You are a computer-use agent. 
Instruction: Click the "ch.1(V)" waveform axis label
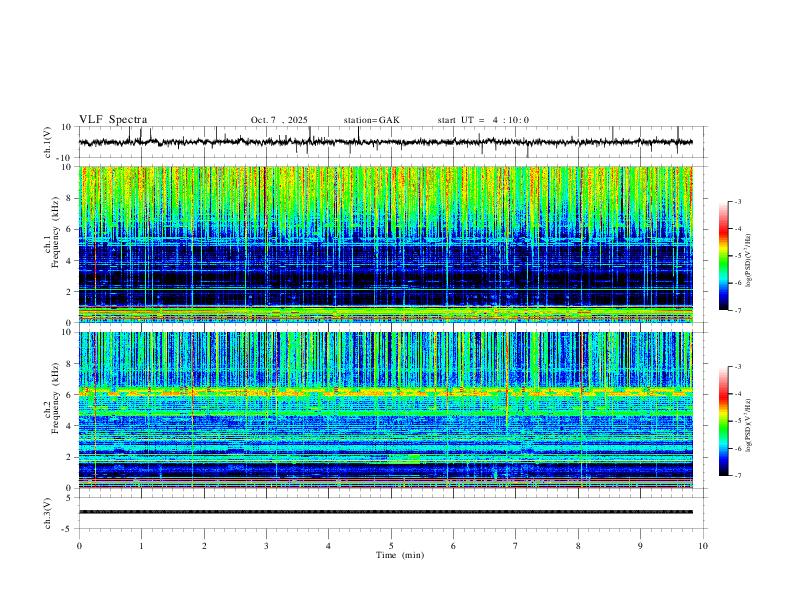point(48,142)
